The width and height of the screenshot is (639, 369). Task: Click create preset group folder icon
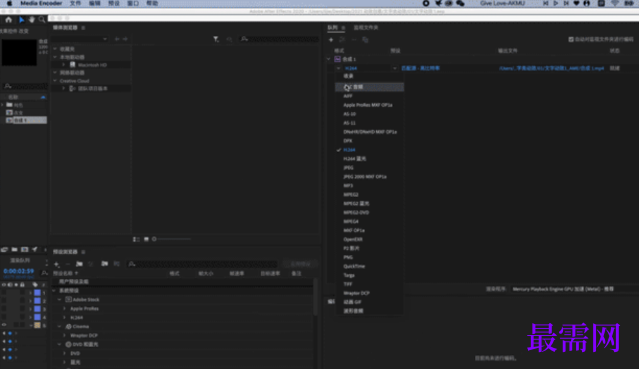79,264
